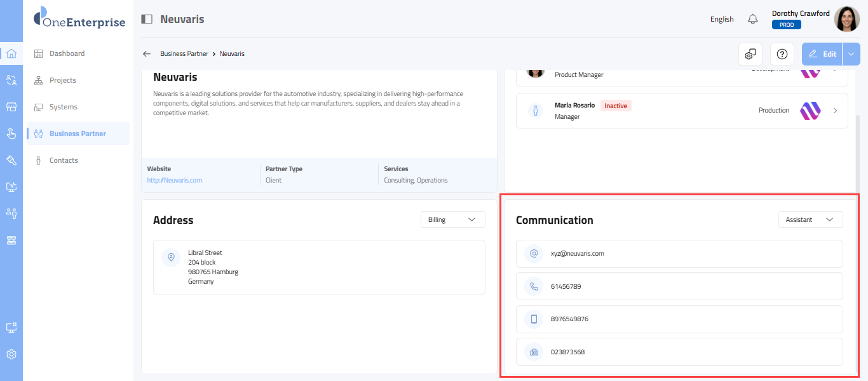
Task: Open Projects in the sidebar menu
Action: coord(63,80)
